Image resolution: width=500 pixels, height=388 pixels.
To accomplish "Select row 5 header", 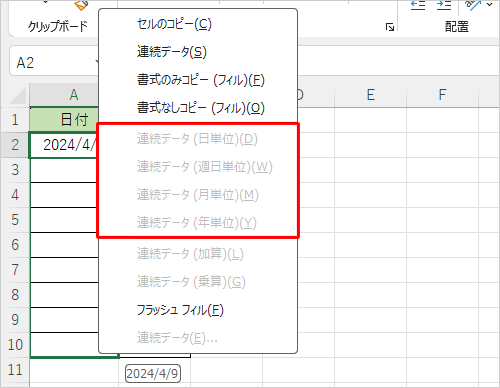I will click(15, 220).
